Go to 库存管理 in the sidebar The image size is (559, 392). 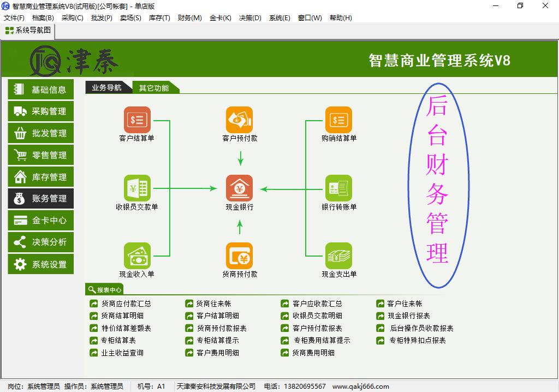tap(41, 177)
